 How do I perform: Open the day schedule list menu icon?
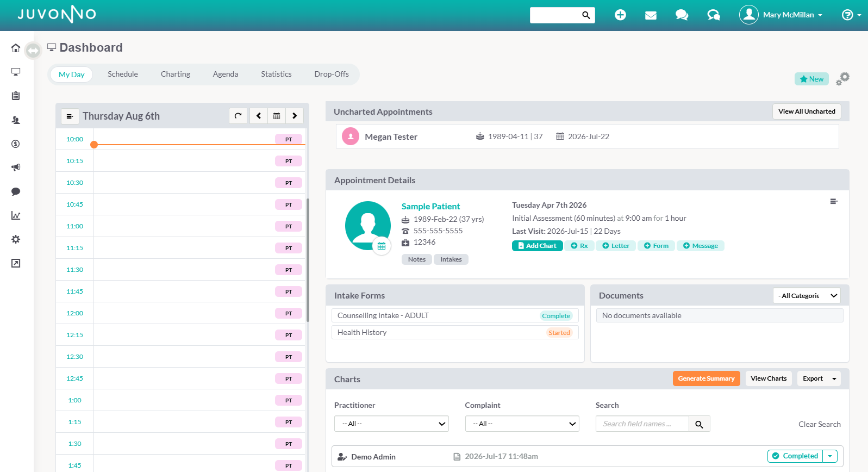[x=70, y=116]
